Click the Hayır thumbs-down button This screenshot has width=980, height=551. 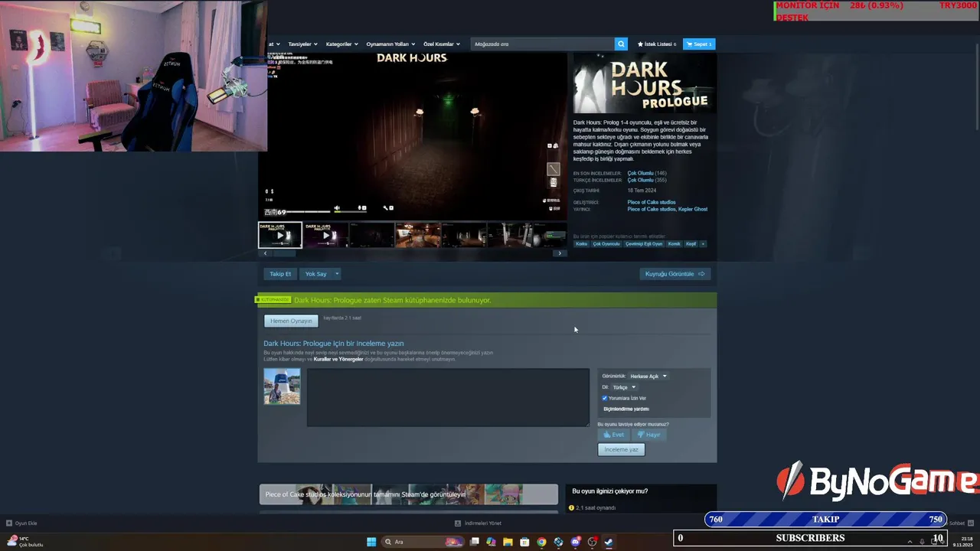point(648,435)
